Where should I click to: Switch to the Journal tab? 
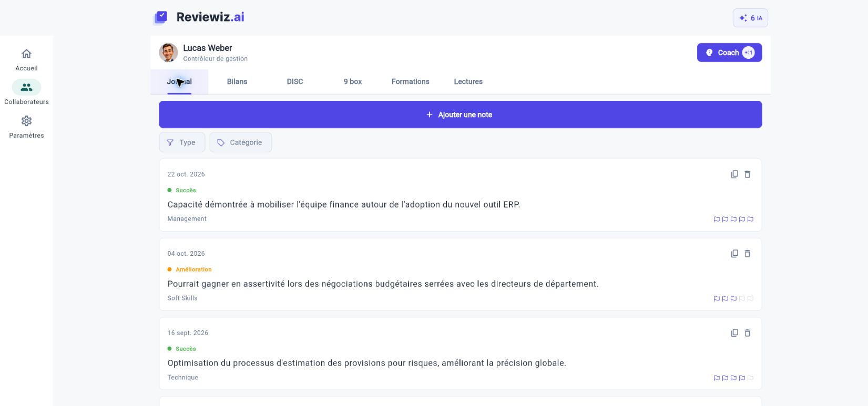tap(179, 82)
